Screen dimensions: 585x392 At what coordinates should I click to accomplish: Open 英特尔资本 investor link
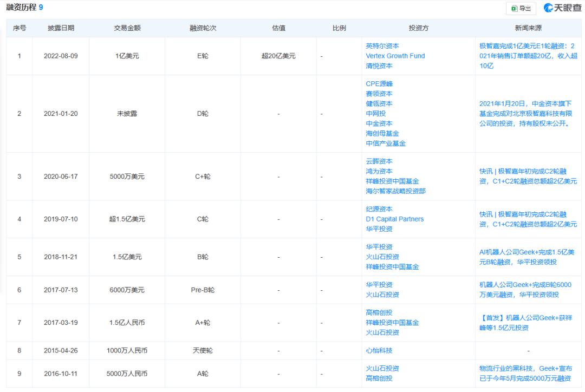coord(382,46)
